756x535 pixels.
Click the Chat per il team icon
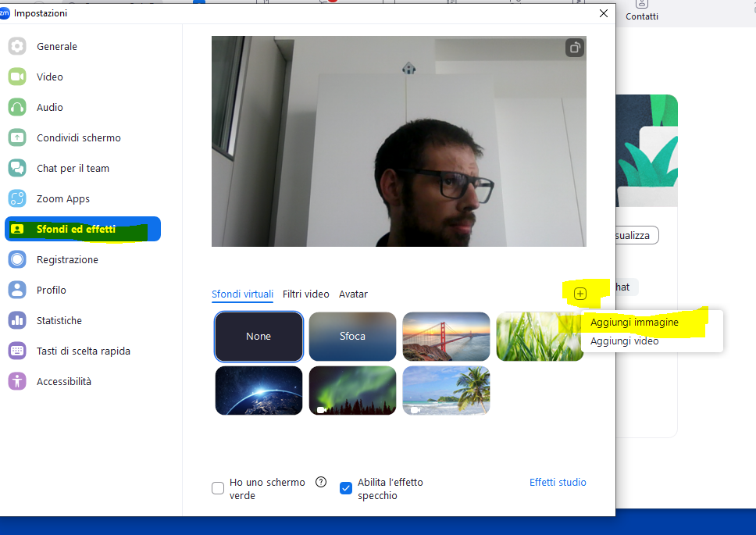click(x=17, y=168)
